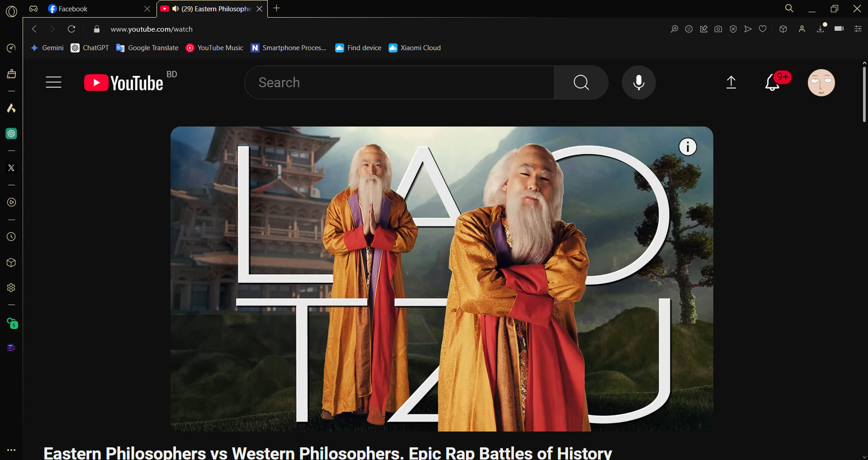Open Find device bookmark
Screen dimensions: 868x460
(x=358, y=48)
